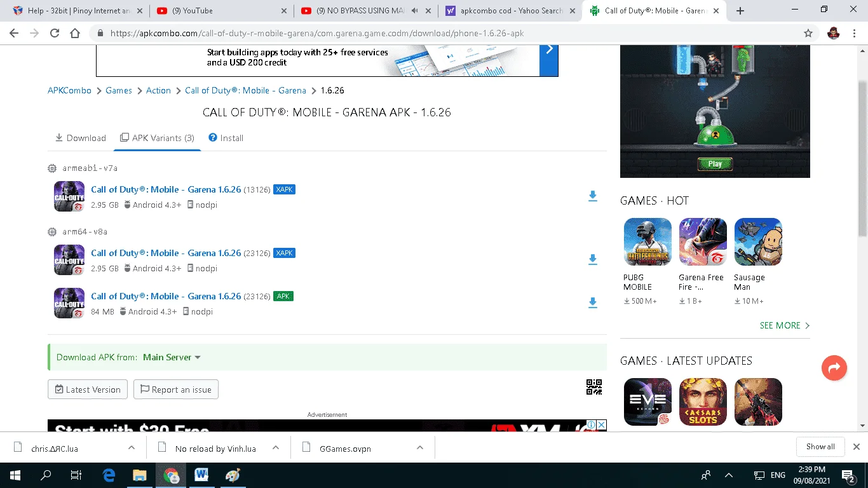Go to the browser home page
Viewport: 868px width, 488px height.
point(75,33)
